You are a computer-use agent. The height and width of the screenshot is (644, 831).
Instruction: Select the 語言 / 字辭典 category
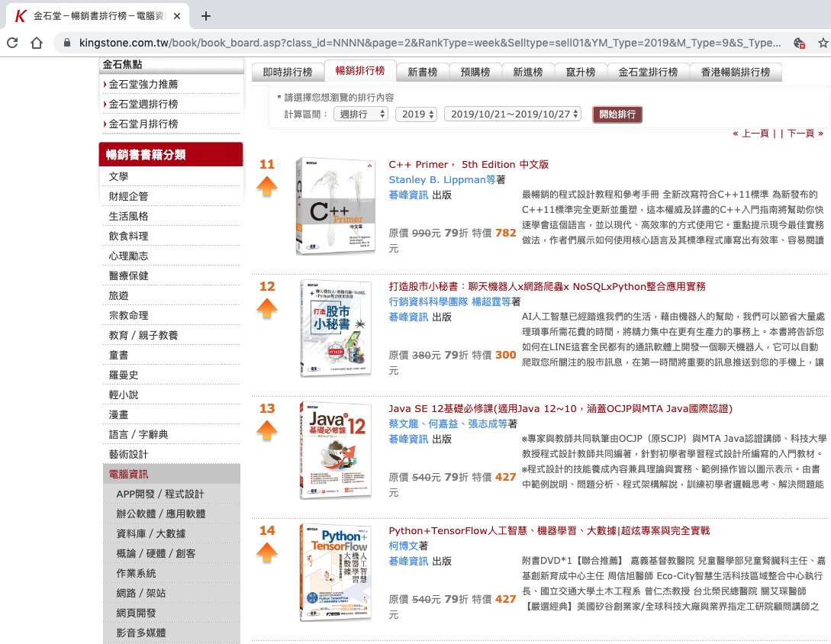pyautogui.click(x=138, y=435)
